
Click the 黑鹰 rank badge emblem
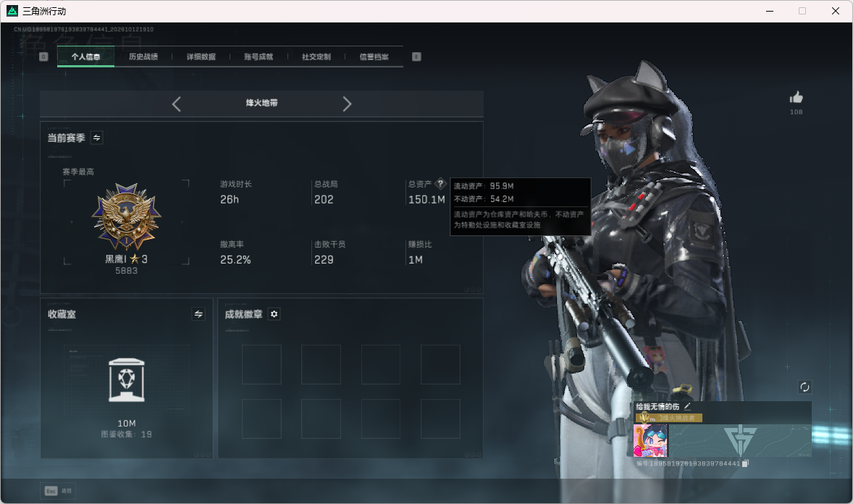[126, 217]
